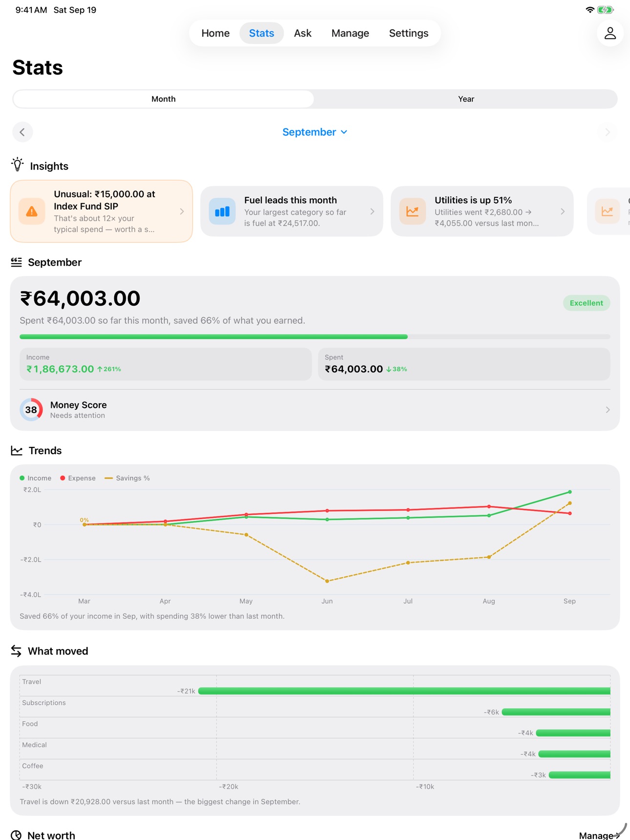Go to the next month arrow
Screen dimensions: 630x840
pos(608,132)
